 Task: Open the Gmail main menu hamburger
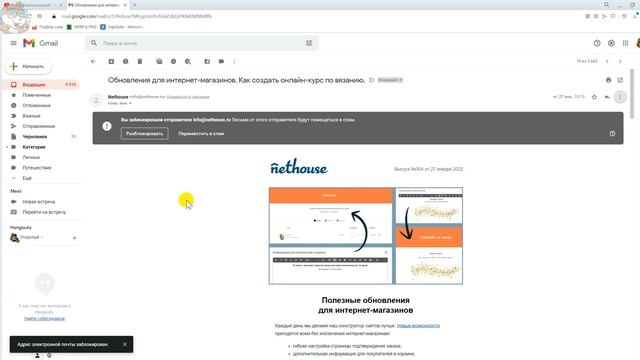pyautogui.click(x=13, y=43)
